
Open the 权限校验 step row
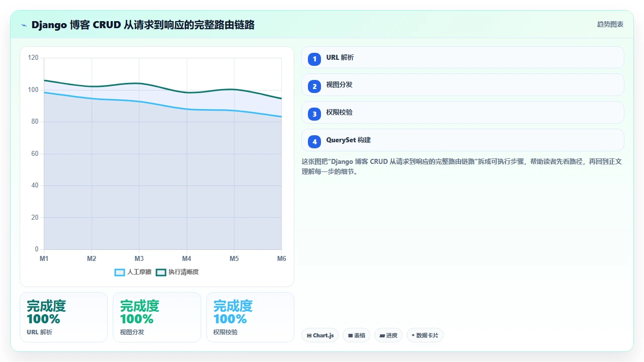tap(462, 113)
